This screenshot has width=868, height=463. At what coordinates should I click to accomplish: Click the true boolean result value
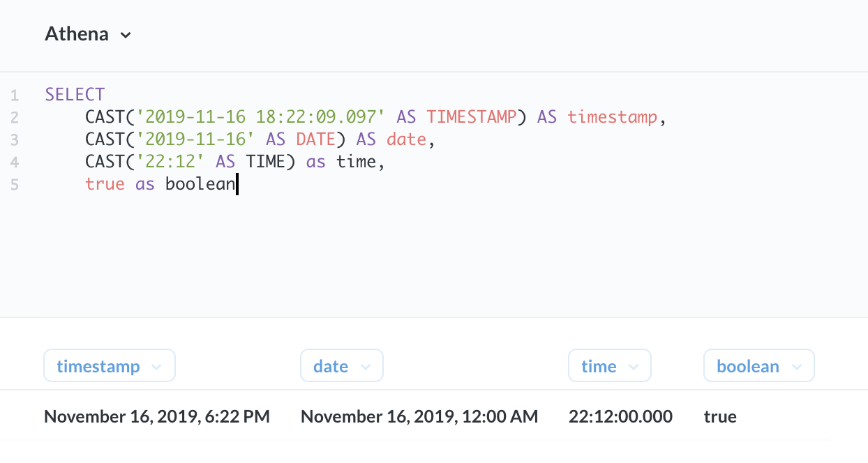719,416
